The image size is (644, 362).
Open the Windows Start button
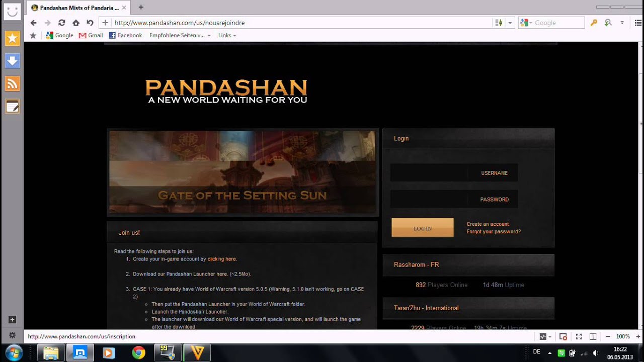tap(14, 352)
